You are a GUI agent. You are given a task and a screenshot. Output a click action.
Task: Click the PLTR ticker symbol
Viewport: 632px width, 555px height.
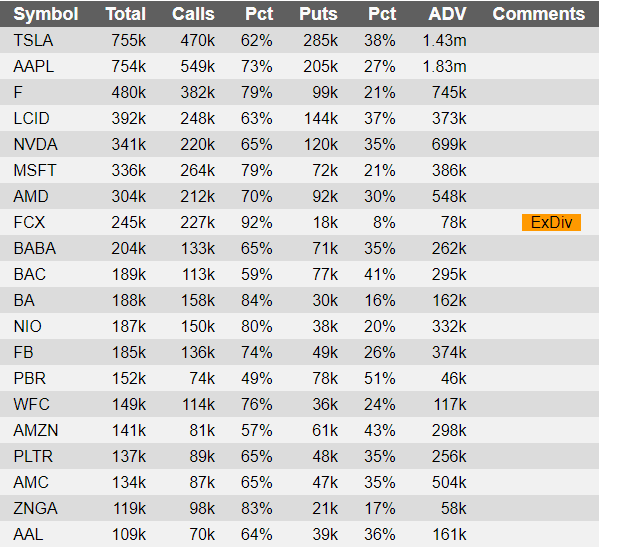(33, 456)
